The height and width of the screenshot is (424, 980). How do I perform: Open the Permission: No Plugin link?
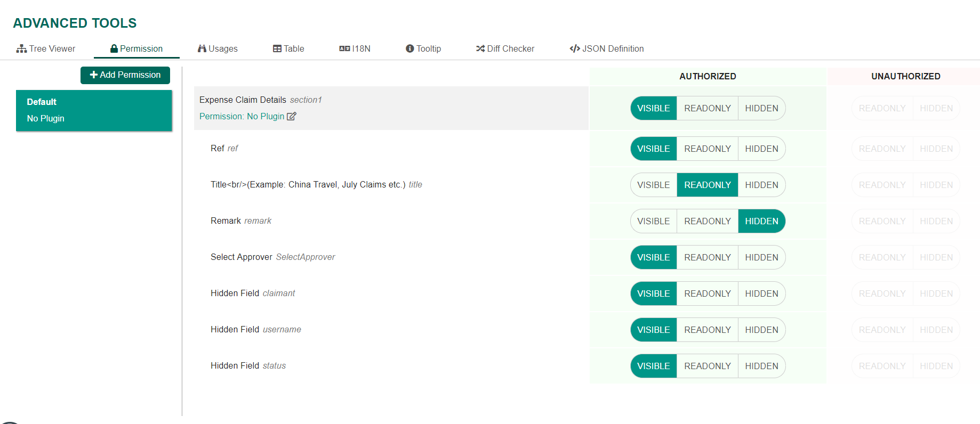pyautogui.click(x=242, y=117)
